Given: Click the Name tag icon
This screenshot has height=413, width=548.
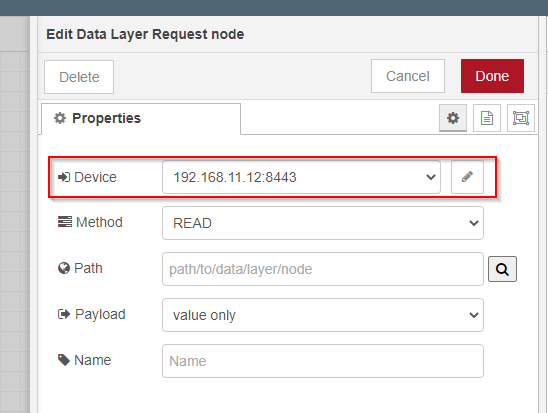Looking at the screenshot, I should 64,360.
